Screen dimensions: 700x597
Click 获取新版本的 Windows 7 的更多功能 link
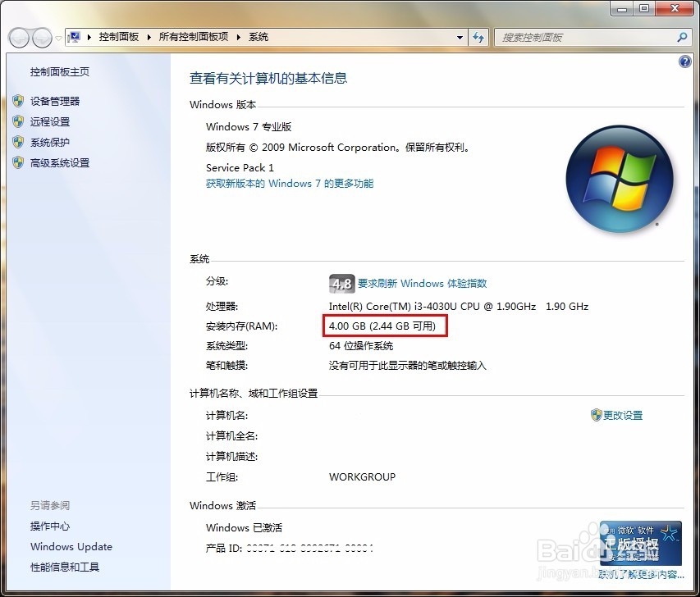290,184
